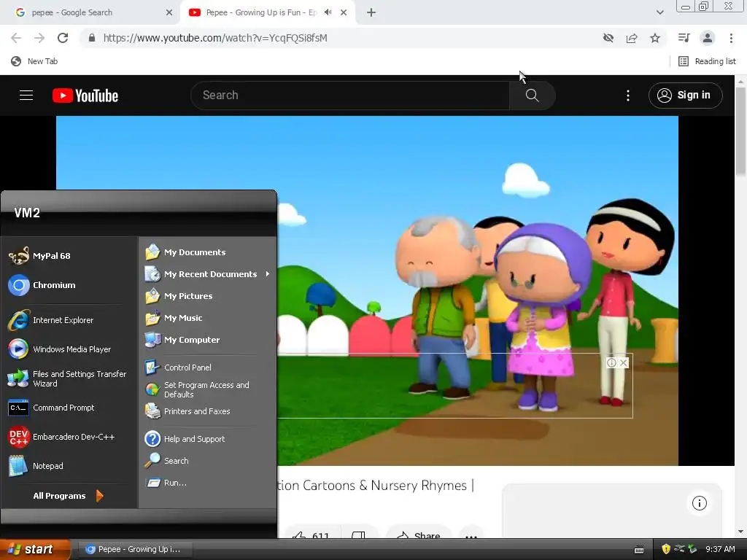This screenshot has width=747, height=560.
Task: Open Printers and Faxes
Action: pos(188,411)
